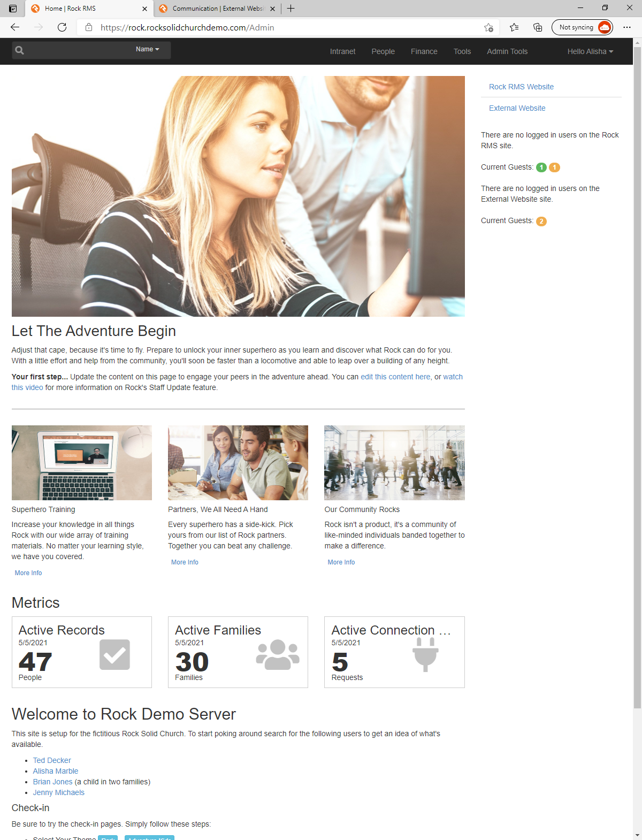Click the browser address bar
This screenshot has height=840, width=642.
289,27
